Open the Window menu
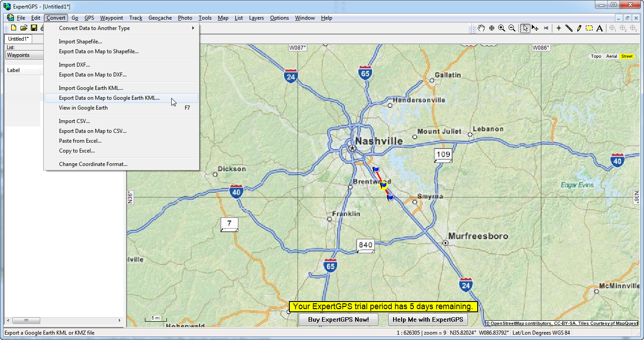Image resolution: width=644 pixels, height=340 pixels. coord(305,18)
